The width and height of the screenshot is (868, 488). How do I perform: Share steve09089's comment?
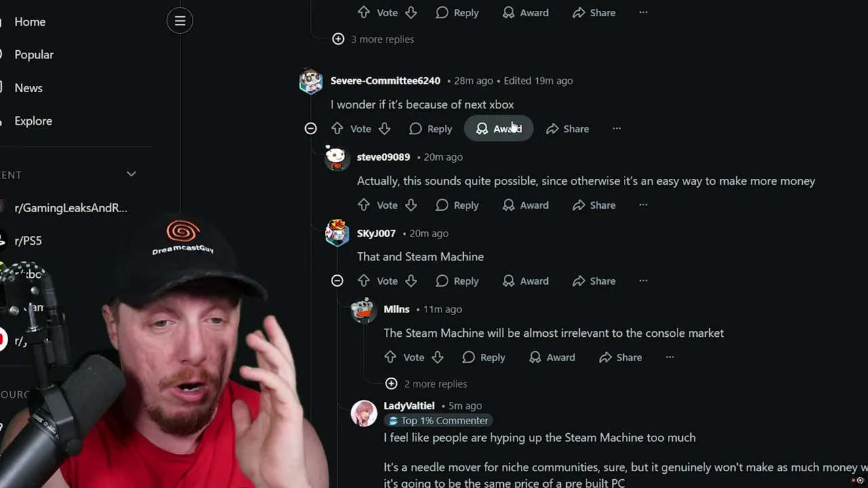point(593,205)
